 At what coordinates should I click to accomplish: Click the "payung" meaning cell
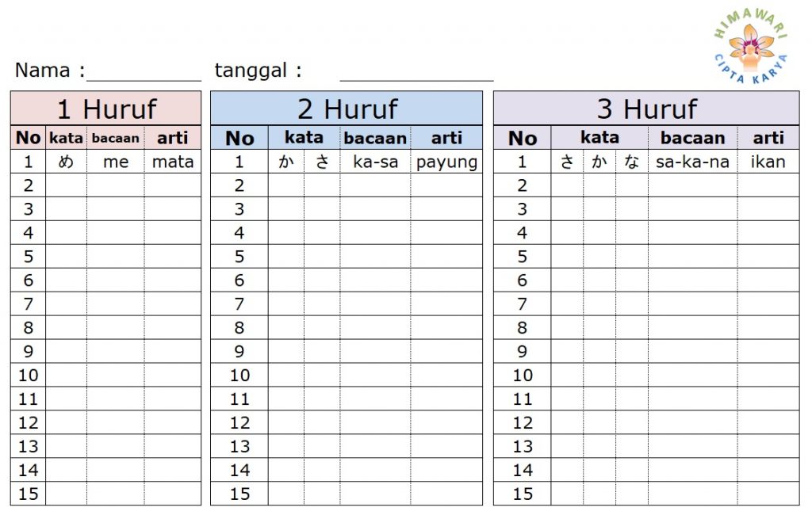446,162
